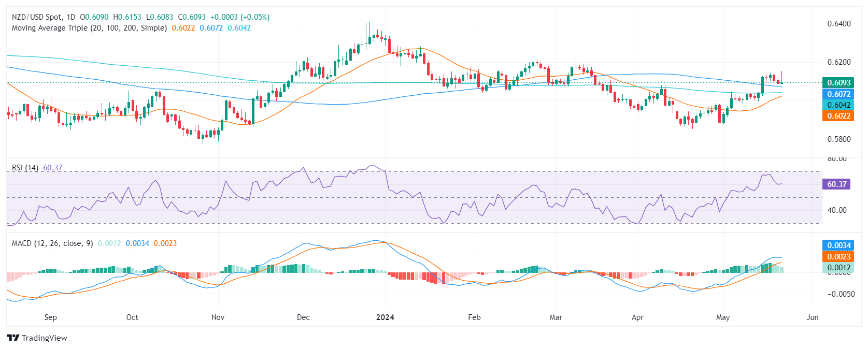Viewport: 868px width, 349px height.
Task: Click the green 0.6093 current price tag
Action: click(837, 83)
